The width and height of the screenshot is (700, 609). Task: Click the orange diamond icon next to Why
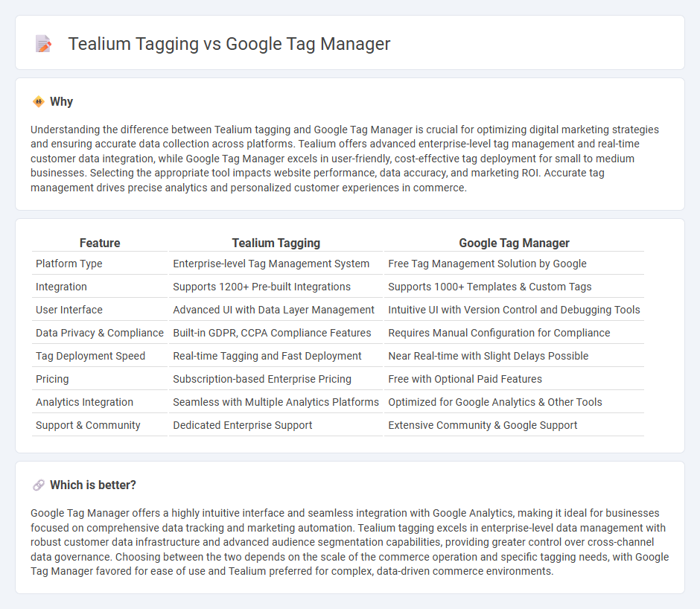[39, 102]
